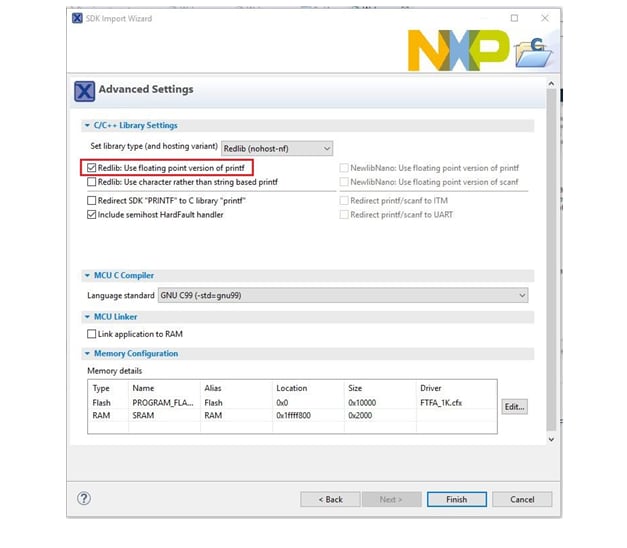627x548 pixels.
Task: Go back with the Back button
Action: coord(330,499)
